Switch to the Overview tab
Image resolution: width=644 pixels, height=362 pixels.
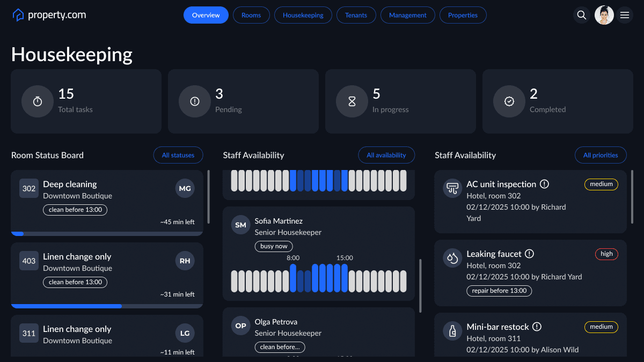tap(206, 15)
